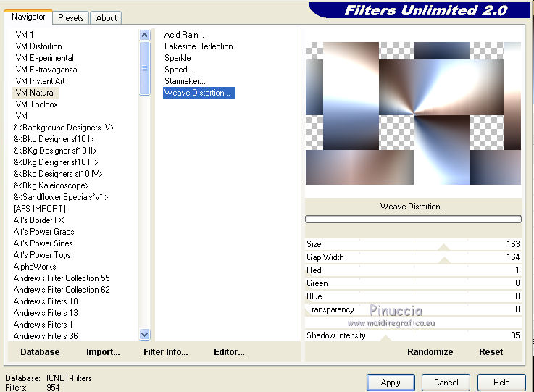The width and height of the screenshot is (534, 392).
Task: Apply the Weave Distortion filter
Action: tap(391, 383)
